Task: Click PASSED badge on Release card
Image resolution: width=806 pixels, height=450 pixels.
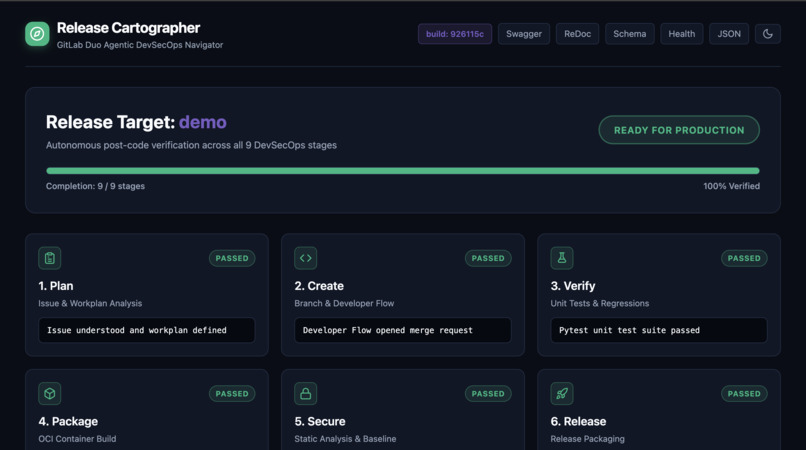Action: coord(744,393)
